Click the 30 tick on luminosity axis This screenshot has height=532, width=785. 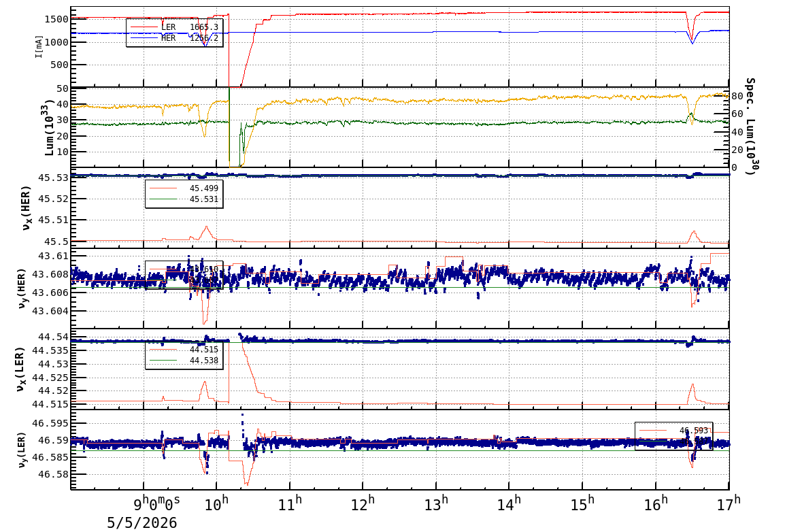point(63,120)
